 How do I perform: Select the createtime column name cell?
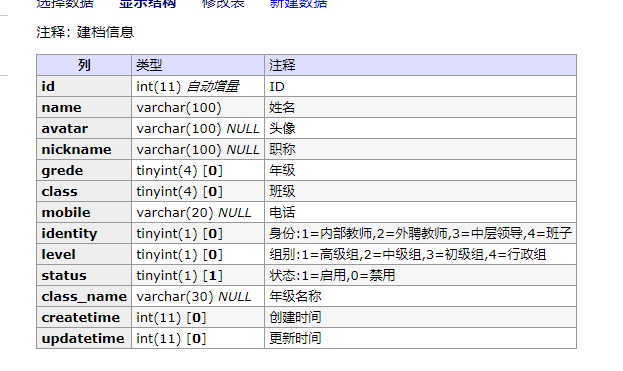[84, 318]
